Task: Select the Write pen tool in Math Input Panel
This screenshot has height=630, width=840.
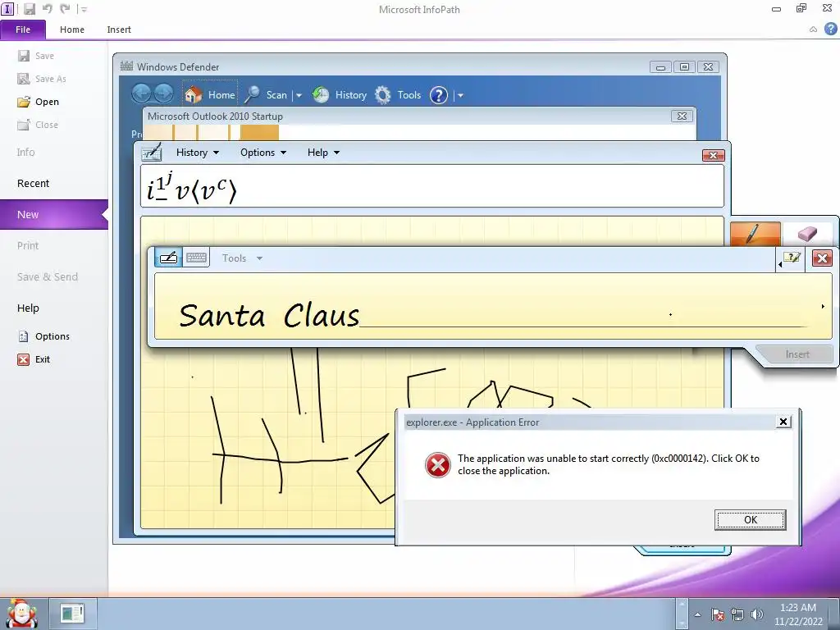Action: point(756,234)
